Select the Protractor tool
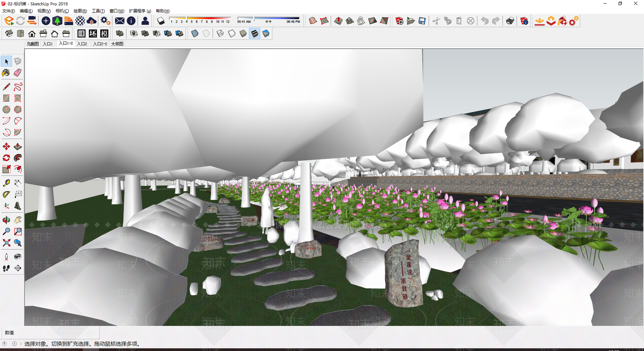The image size is (644, 351). pyautogui.click(x=6, y=194)
